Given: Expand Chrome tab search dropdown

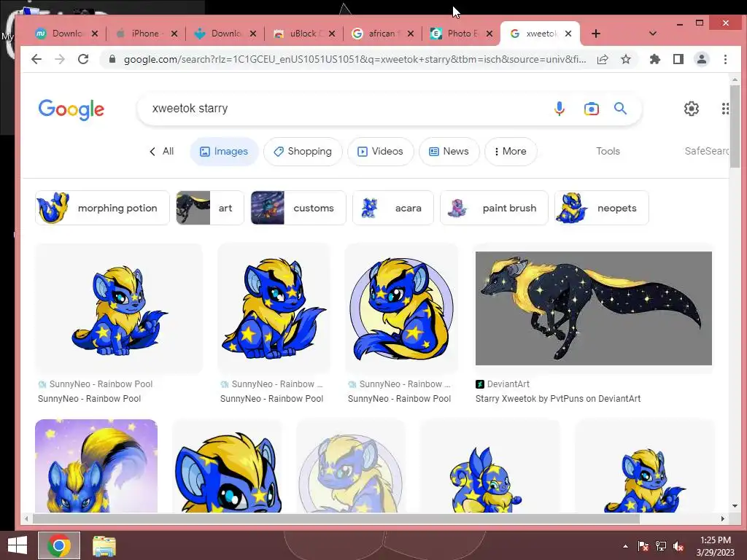Looking at the screenshot, I should point(653,34).
